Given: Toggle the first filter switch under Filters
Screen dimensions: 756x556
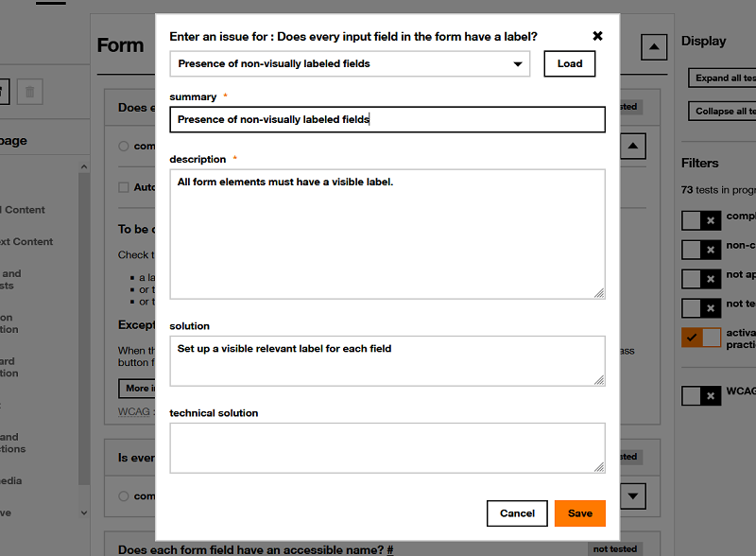Looking at the screenshot, I should [x=700, y=220].
